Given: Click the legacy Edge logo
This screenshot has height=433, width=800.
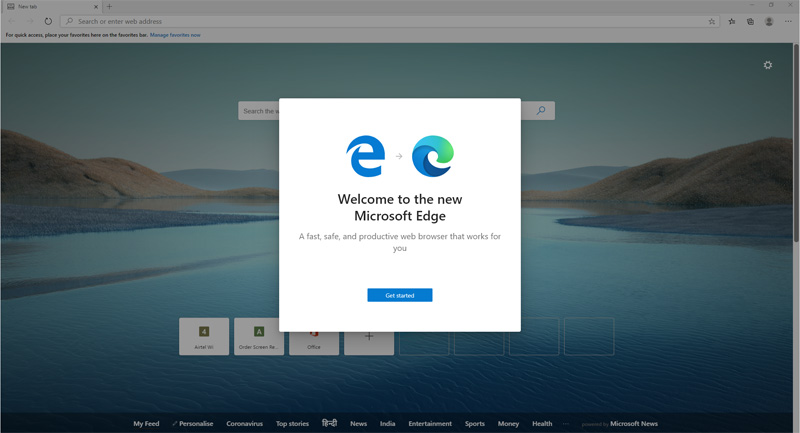Looking at the screenshot, I should [x=366, y=156].
